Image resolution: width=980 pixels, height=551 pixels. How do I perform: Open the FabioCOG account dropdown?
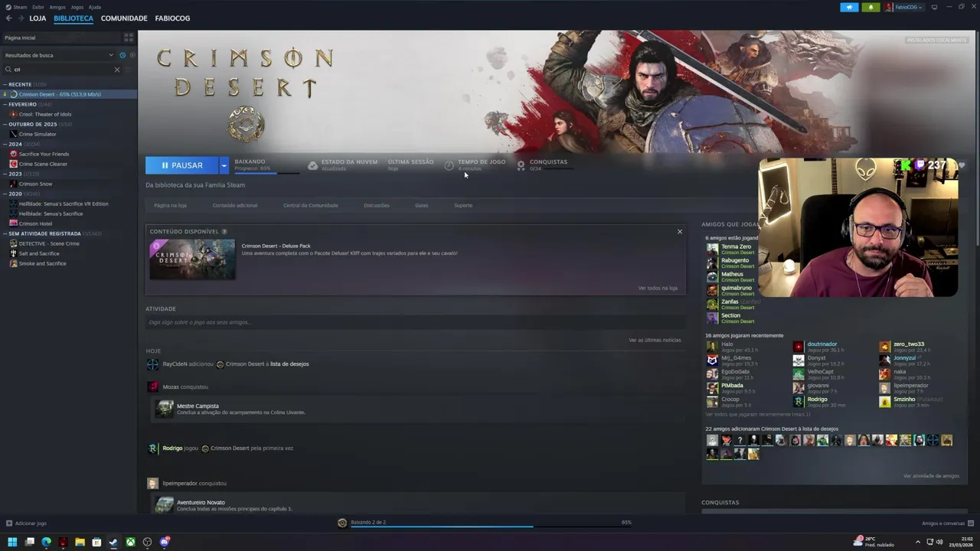pos(903,7)
